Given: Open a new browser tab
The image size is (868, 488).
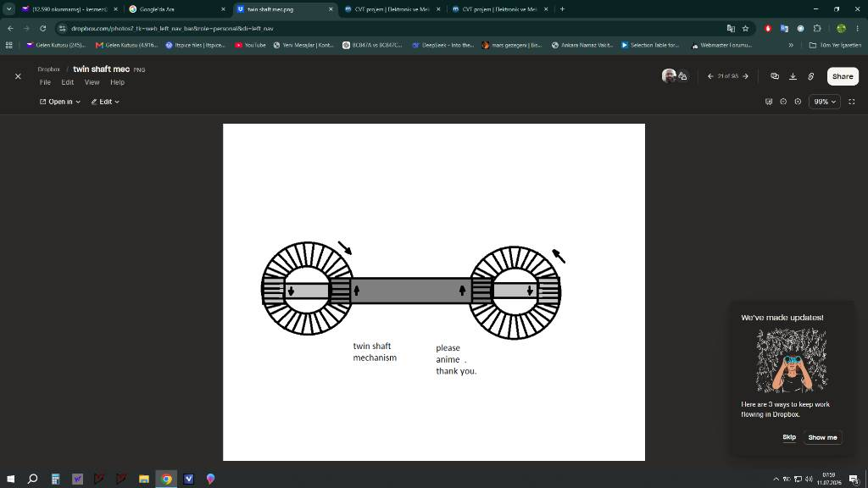Looking at the screenshot, I should pos(563,9).
